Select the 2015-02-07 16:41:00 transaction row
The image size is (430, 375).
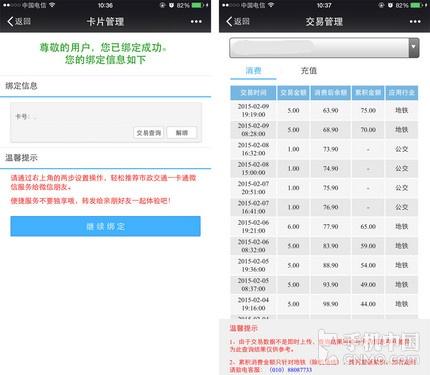(324, 207)
